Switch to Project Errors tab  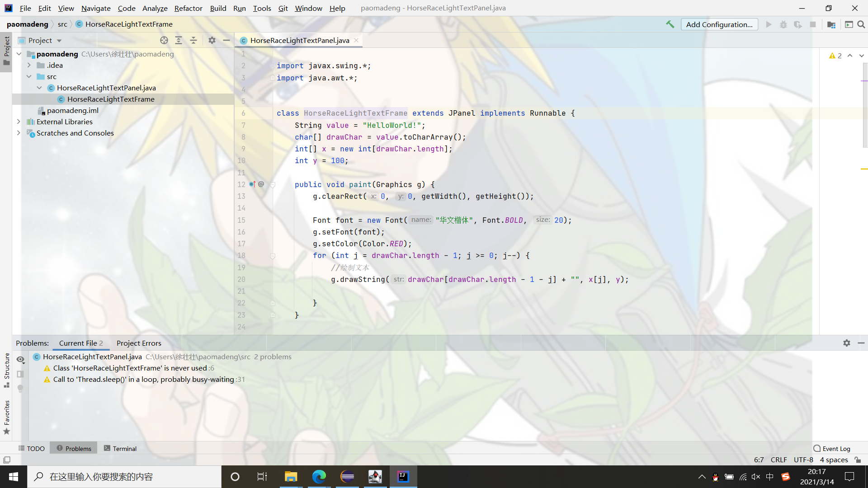coord(139,343)
